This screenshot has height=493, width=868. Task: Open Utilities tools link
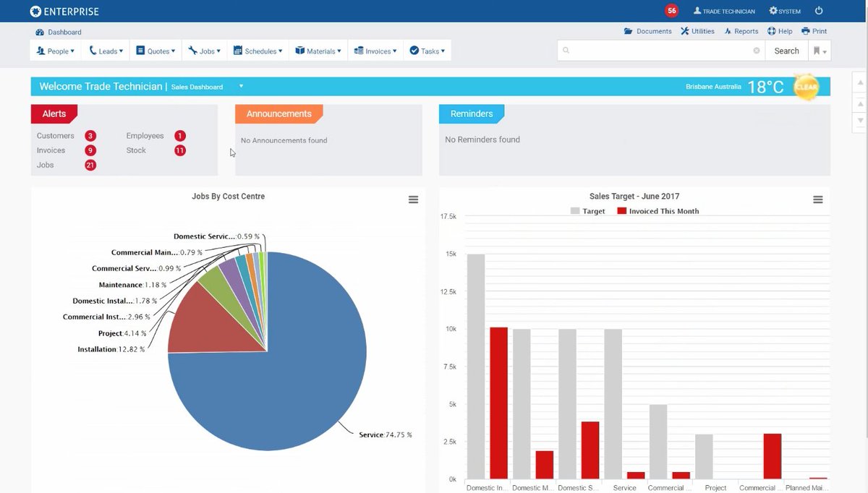697,31
